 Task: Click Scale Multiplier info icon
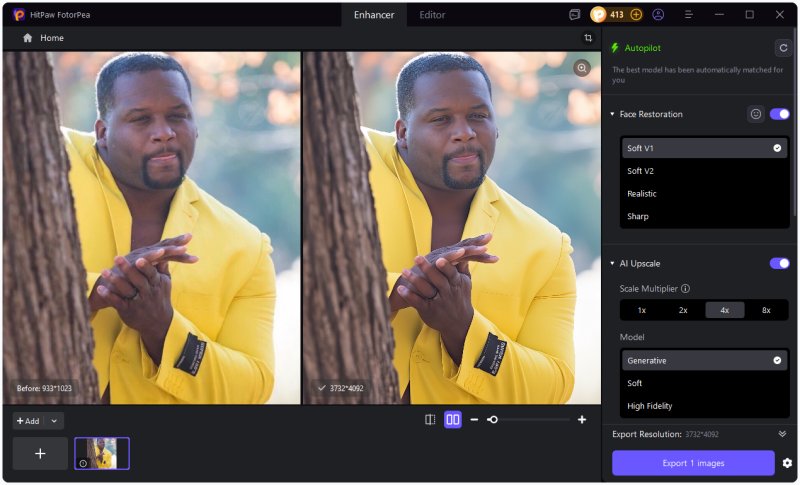point(686,289)
